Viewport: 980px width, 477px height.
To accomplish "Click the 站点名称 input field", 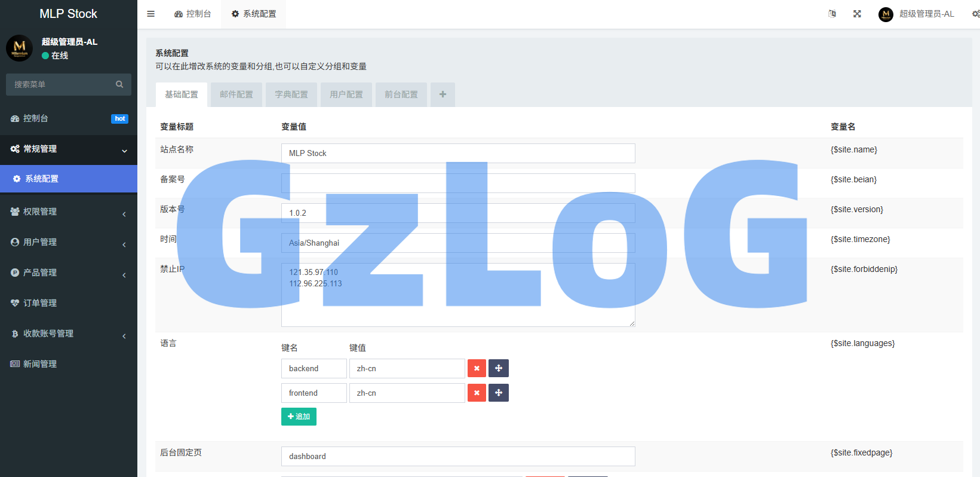I will [x=457, y=153].
